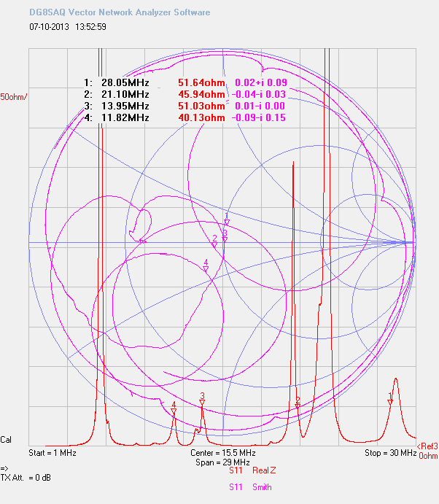Click the Span = 29 MHz label
The height and width of the screenshot is (504, 439).
[222, 462]
